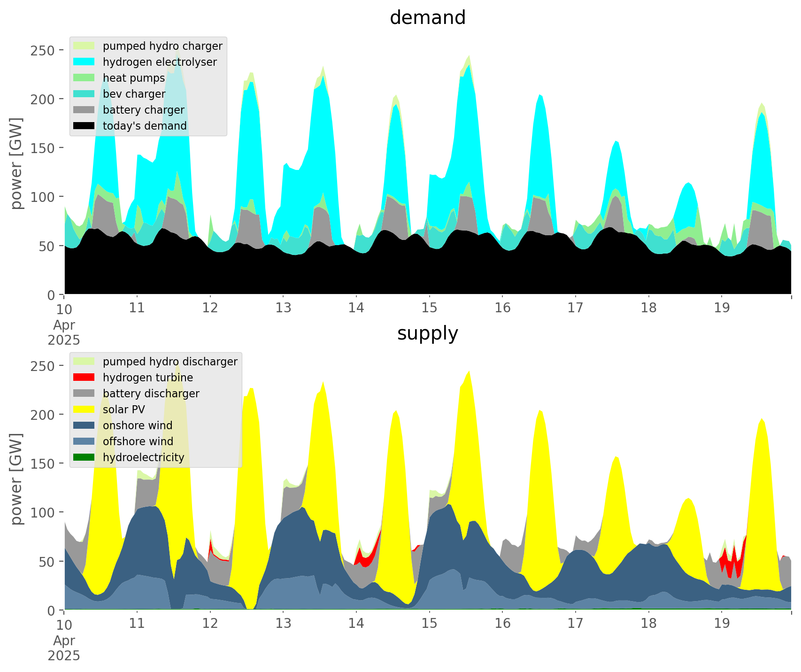Image resolution: width=801 pixels, height=672 pixels.
Task: Click the "hydrogen electrolyser" legend label
Action: [x=160, y=62]
